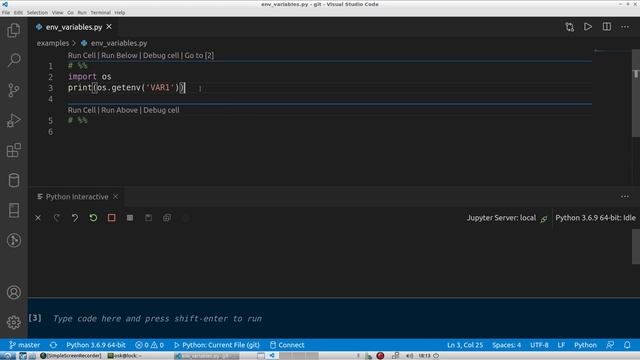The image size is (640, 360).
Task: Click the Go to [2] code lens
Action: [199, 56]
